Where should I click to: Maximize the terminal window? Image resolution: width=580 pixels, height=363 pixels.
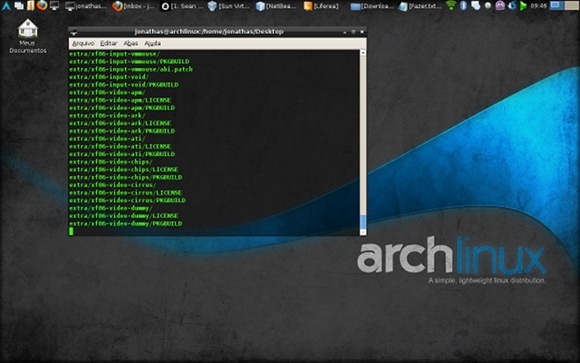(x=353, y=32)
